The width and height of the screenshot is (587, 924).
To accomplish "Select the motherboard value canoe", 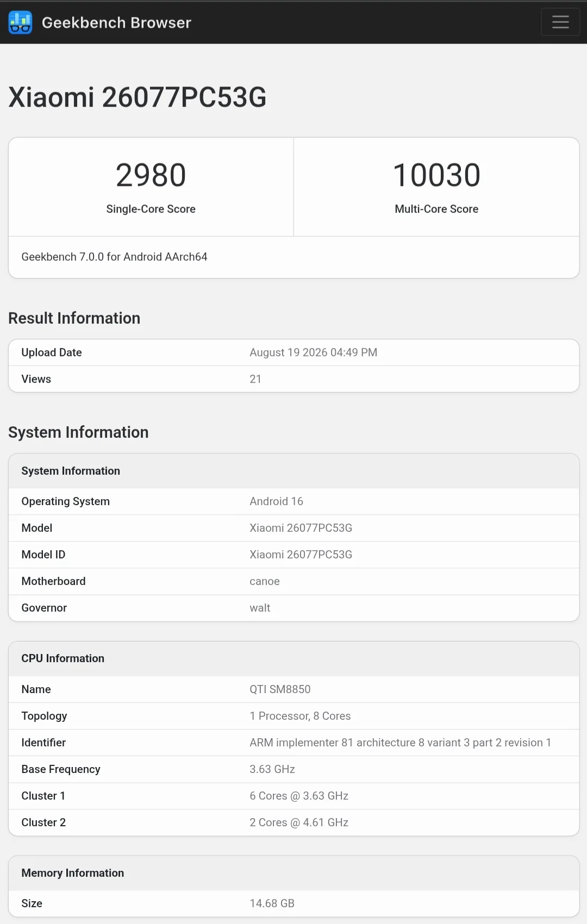I will click(265, 581).
